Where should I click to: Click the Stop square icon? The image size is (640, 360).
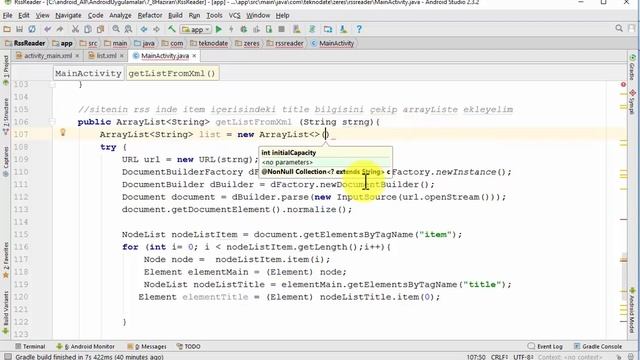[281, 29]
